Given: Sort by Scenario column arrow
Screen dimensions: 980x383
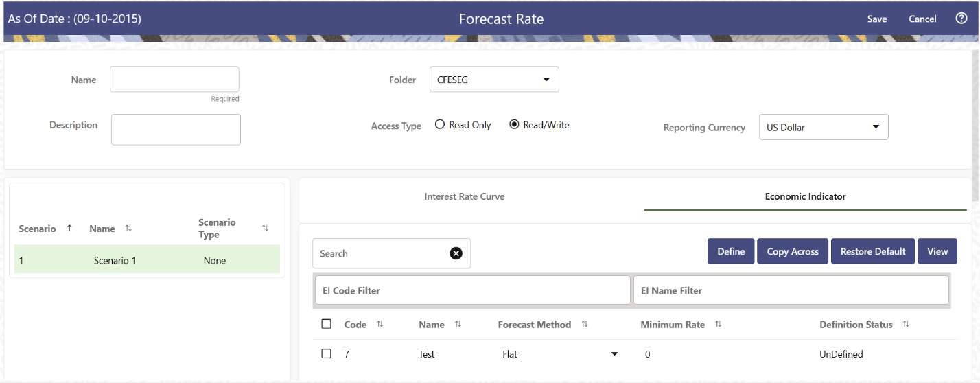Looking at the screenshot, I should coord(69,228).
